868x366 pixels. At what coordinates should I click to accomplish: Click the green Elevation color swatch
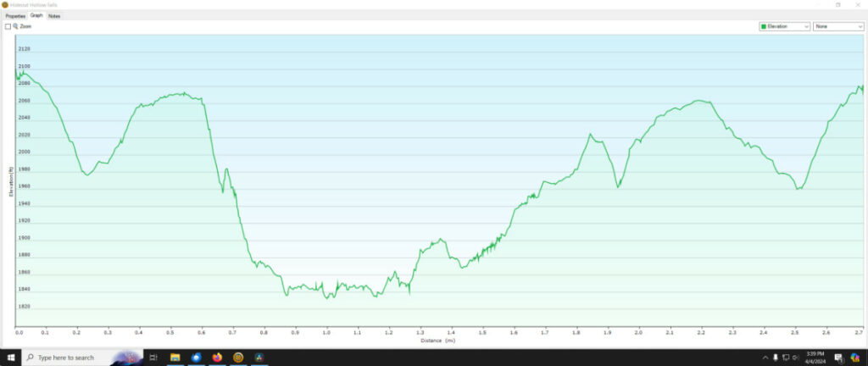[764, 26]
